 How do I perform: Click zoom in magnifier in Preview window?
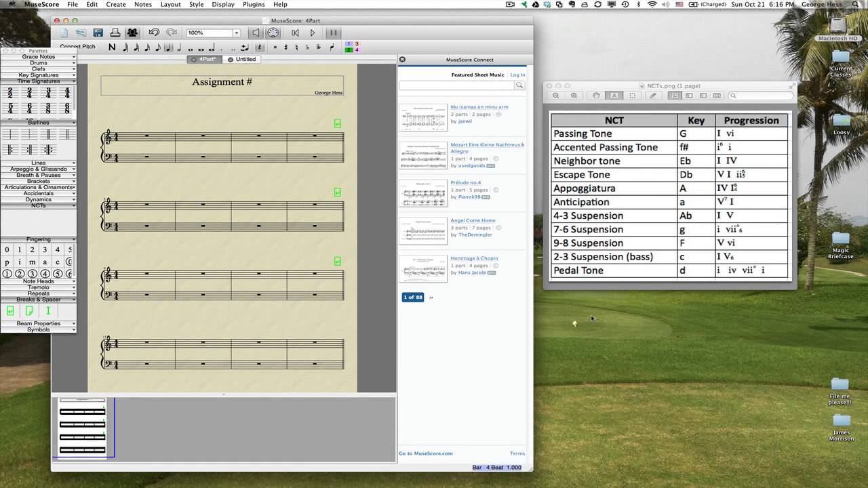click(574, 96)
